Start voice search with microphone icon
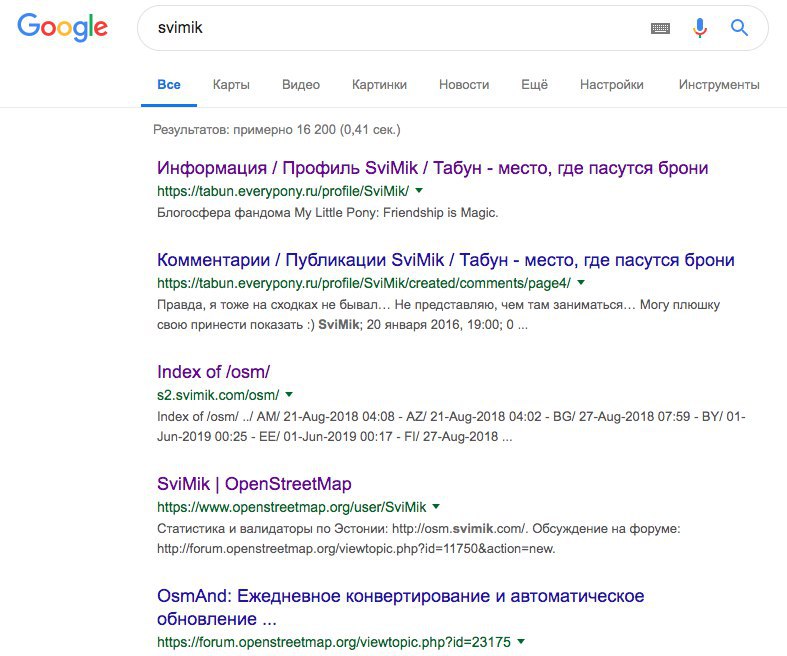The width and height of the screenshot is (787, 656). click(x=700, y=28)
